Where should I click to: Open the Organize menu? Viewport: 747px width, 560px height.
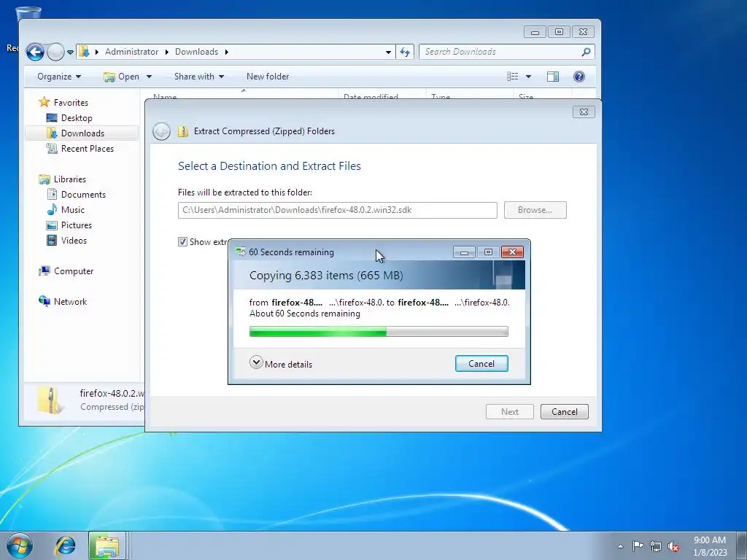coord(59,77)
